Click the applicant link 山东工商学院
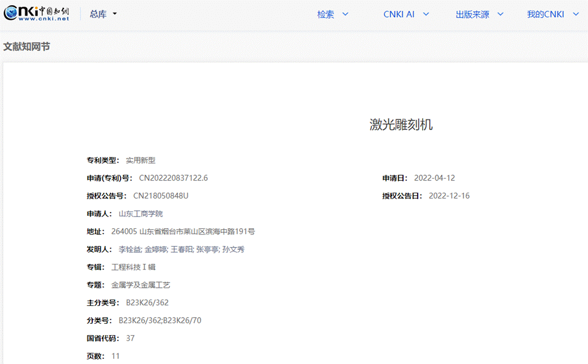The height and width of the screenshot is (364, 588). point(140,214)
